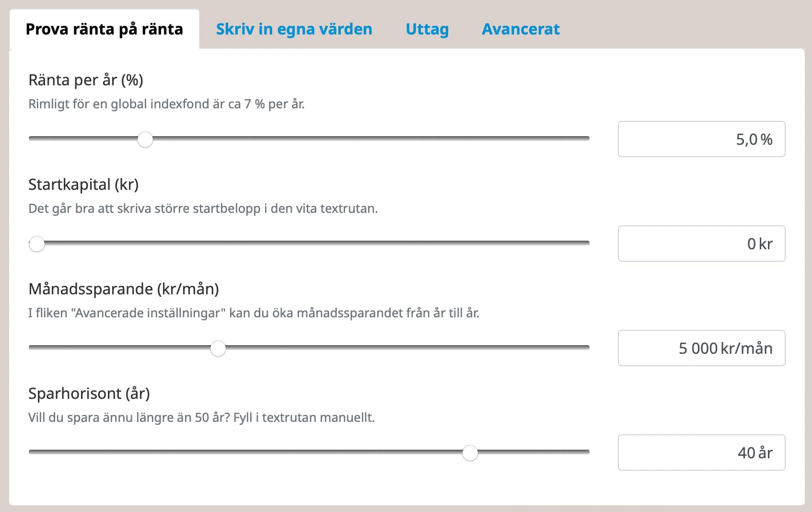
Task: Click the Sparhorisont (år) heading label
Action: coord(89,394)
